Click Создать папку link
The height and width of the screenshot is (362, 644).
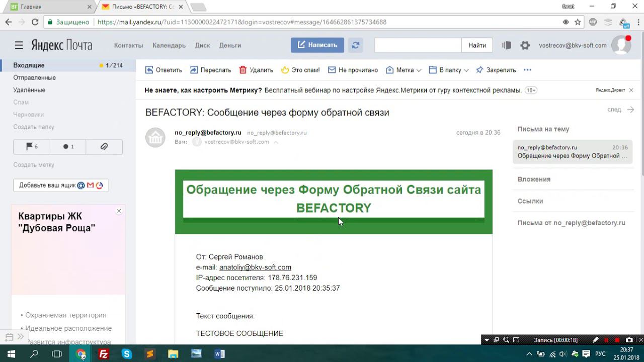click(34, 127)
